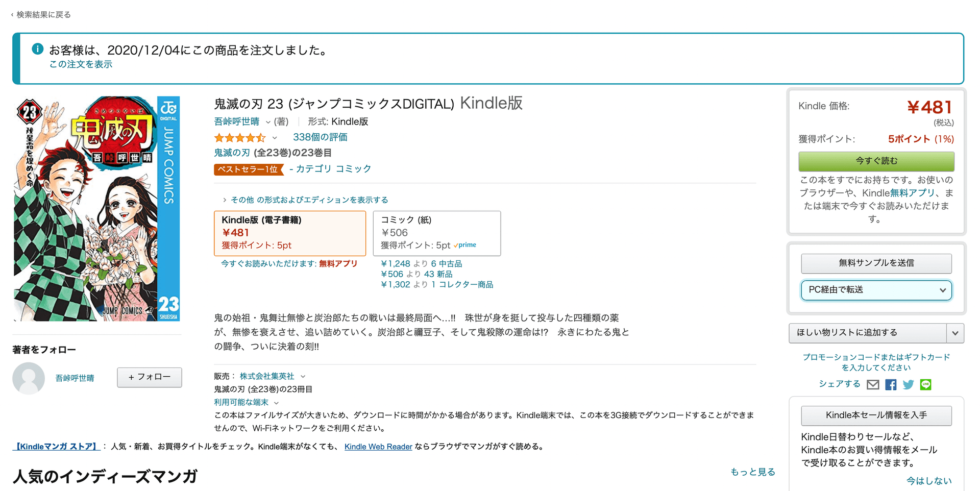
Task: View this order link (この注文を表示)
Action: coord(81,64)
